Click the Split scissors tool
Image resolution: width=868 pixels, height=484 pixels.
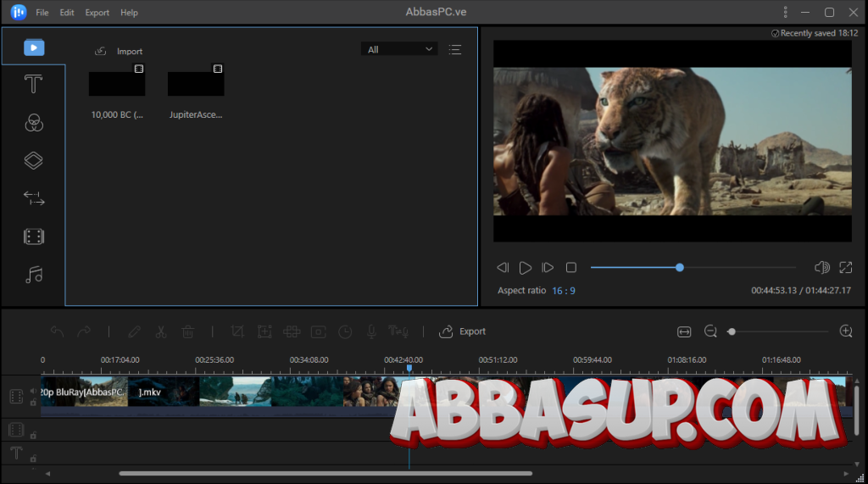coord(160,331)
